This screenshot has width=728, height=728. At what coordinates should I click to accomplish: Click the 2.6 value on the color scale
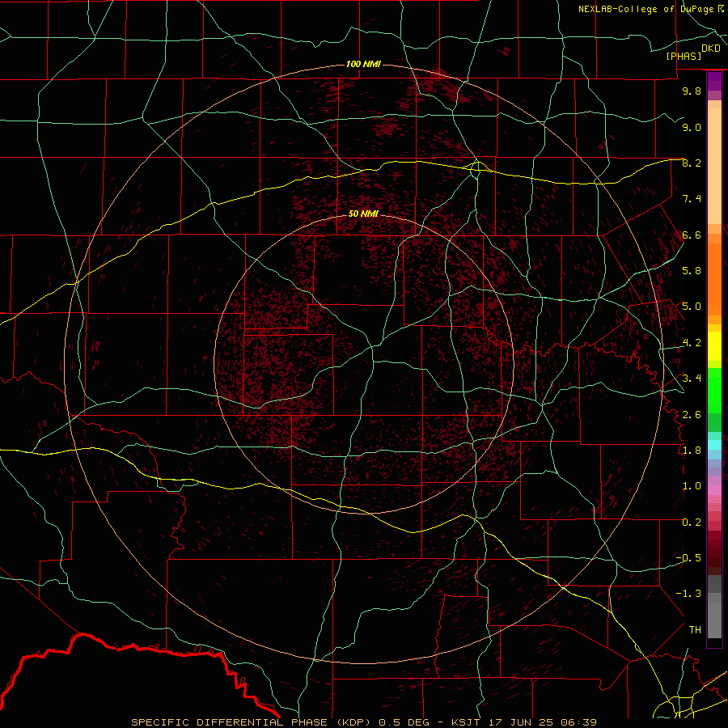692,415
